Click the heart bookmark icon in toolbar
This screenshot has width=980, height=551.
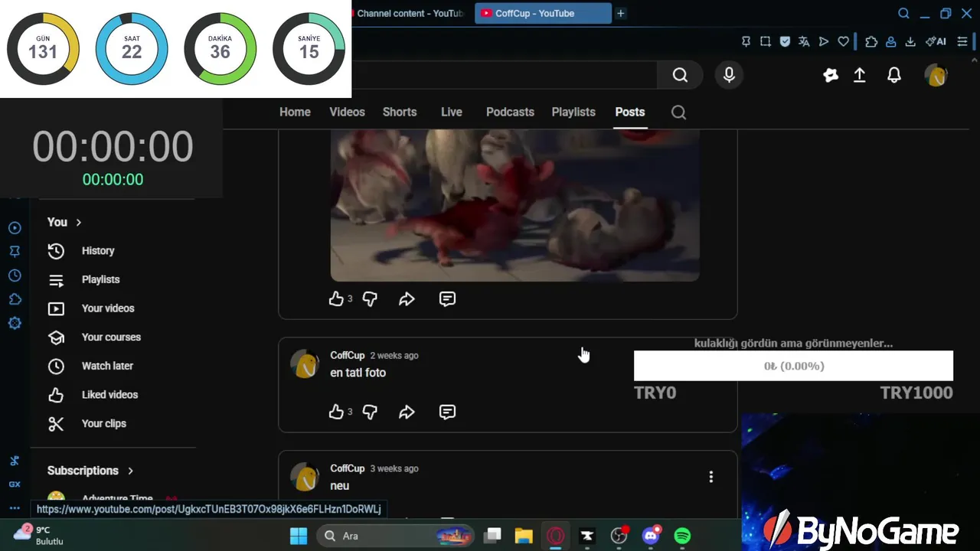843,41
